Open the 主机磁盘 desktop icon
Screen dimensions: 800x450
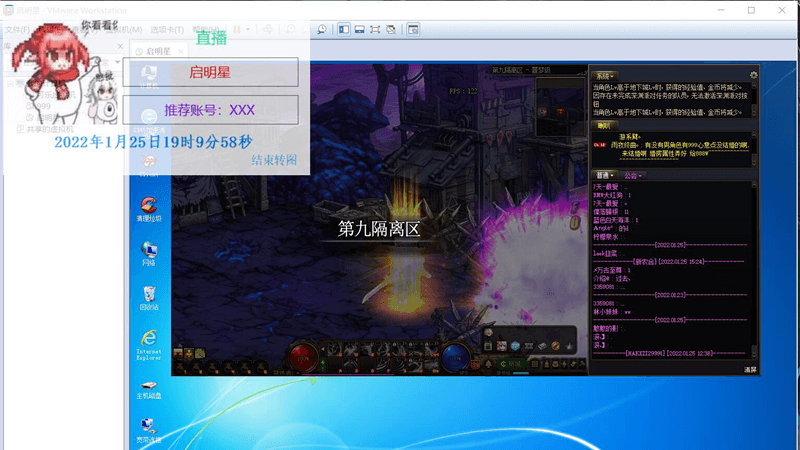[x=148, y=390]
